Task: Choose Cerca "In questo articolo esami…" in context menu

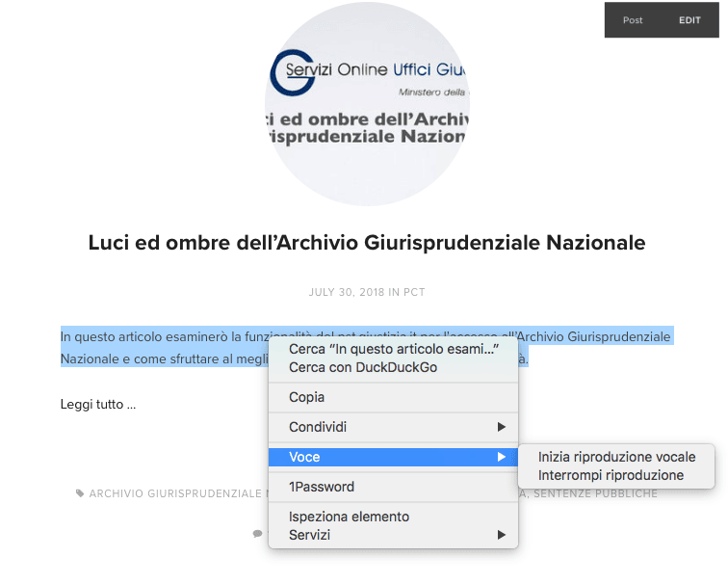Action: [393, 350]
